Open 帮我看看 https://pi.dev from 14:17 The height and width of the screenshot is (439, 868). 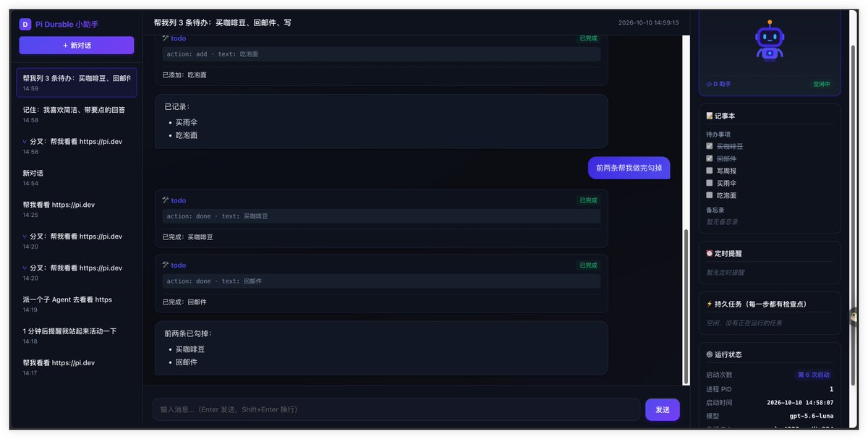tap(77, 367)
